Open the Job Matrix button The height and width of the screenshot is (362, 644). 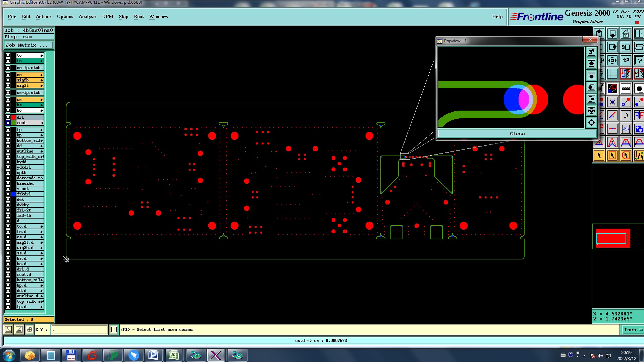click(28, 45)
